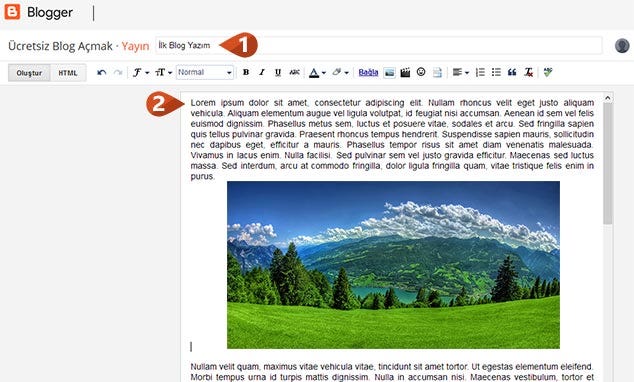Open the text alignment menu
The width and height of the screenshot is (634, 382).
click(x=461, y=73)
